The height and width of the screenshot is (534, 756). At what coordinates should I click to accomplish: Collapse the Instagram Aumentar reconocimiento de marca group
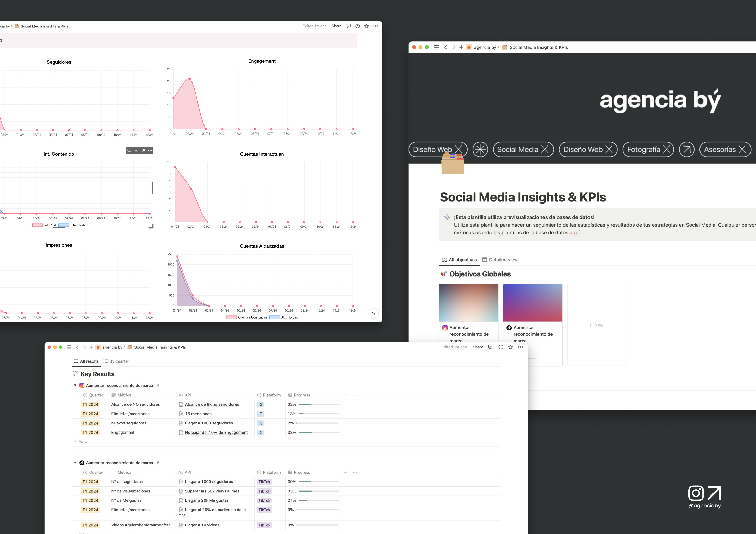point(75,385)
